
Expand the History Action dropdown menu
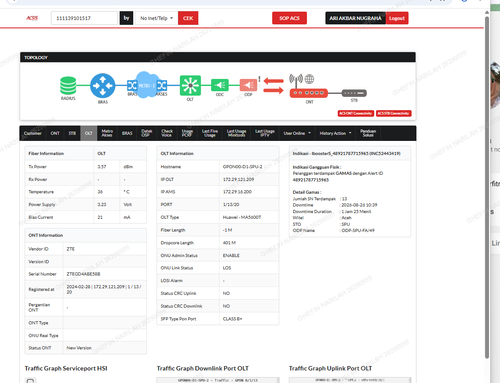[335, 133]
